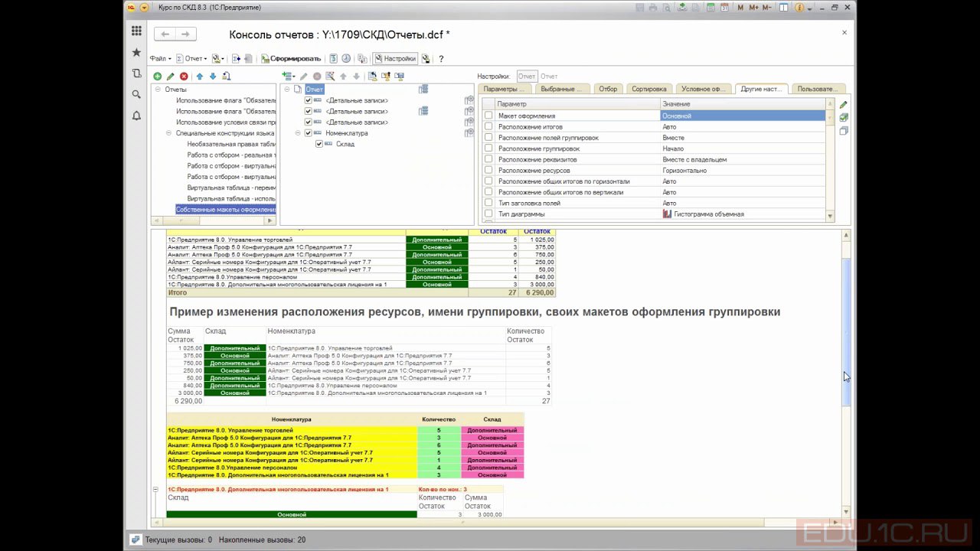Viewport: 980px width, 551px height.
Task: Move report down with blue arrow
Action: pos(213,77)
